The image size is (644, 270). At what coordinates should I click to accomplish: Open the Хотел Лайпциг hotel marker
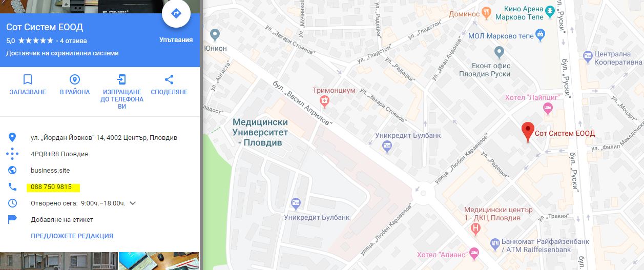(x=548, y=108)
